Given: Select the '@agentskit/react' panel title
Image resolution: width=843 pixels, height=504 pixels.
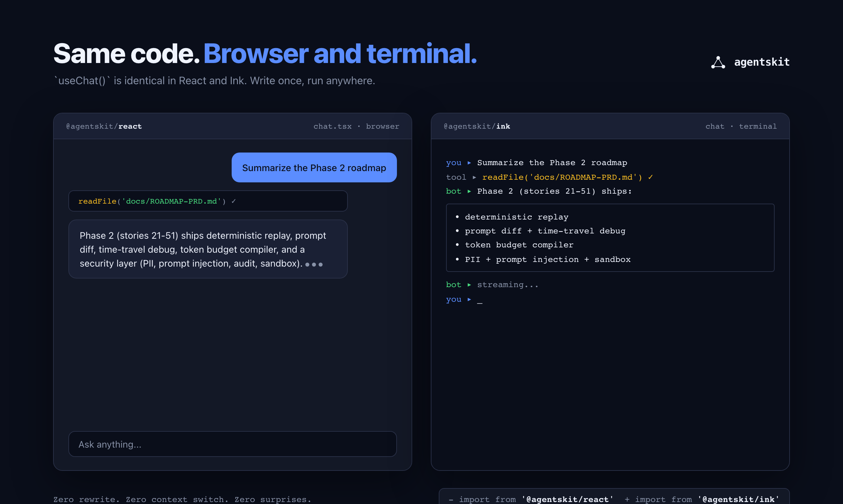Looking at the screenshot, I should pyautogui.click(x=104, y=126).
